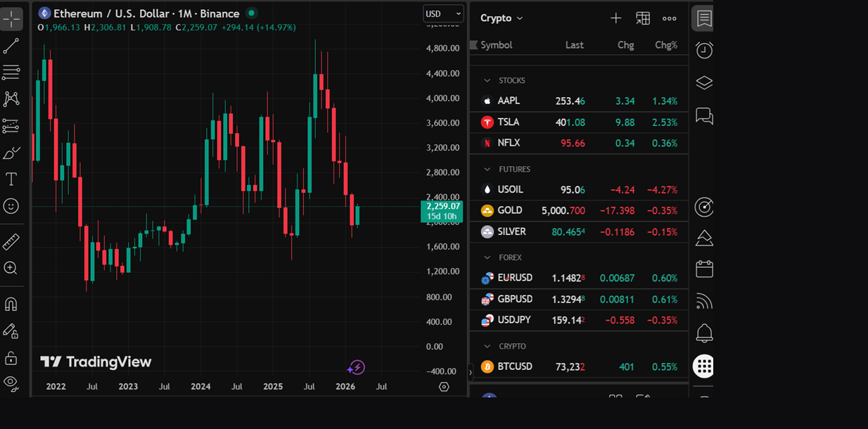Expand the Crypto watchlist selector
The image size is (868, 429).
point(500,18)
